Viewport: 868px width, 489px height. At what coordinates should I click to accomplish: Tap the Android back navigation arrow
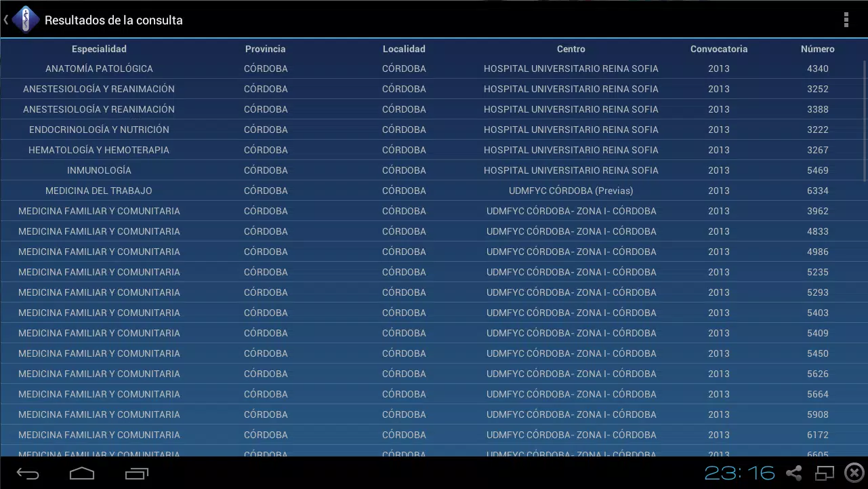28,473
